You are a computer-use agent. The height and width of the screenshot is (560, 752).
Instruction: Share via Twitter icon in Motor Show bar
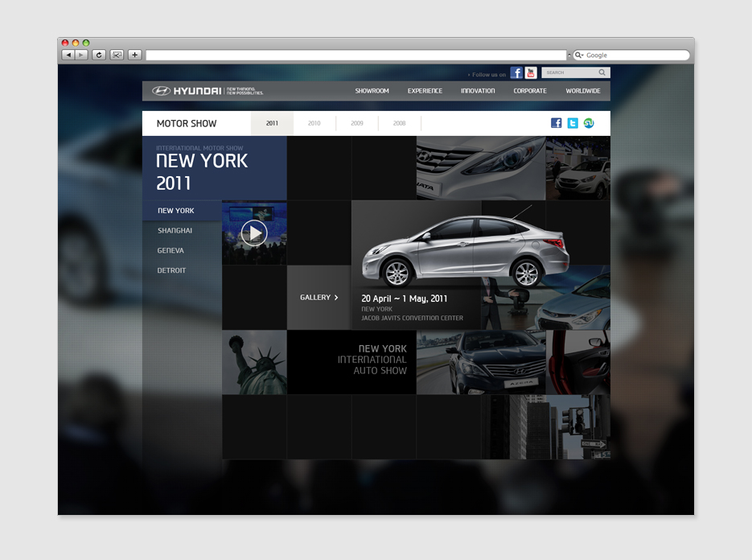(573, 123)
